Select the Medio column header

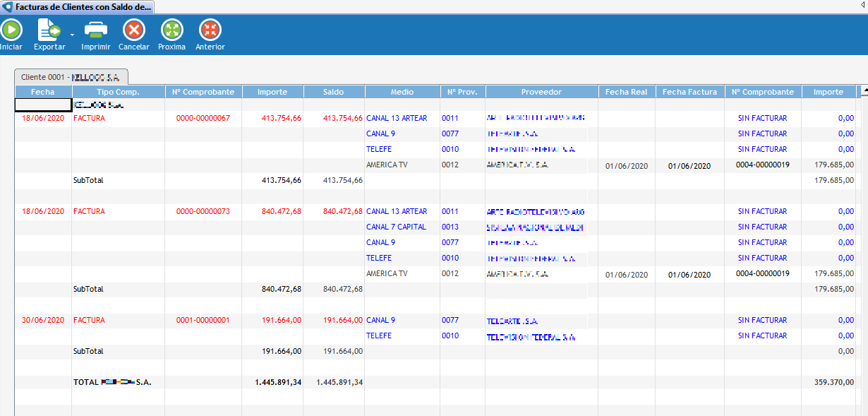coord(402,92)
